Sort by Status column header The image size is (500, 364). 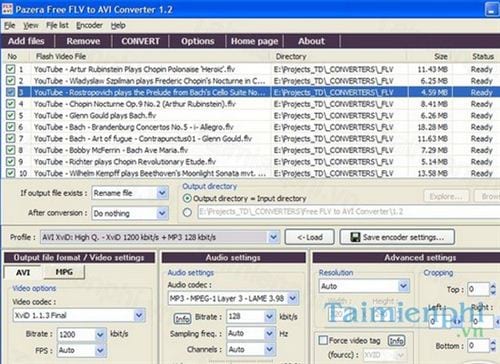pos(482,56)
